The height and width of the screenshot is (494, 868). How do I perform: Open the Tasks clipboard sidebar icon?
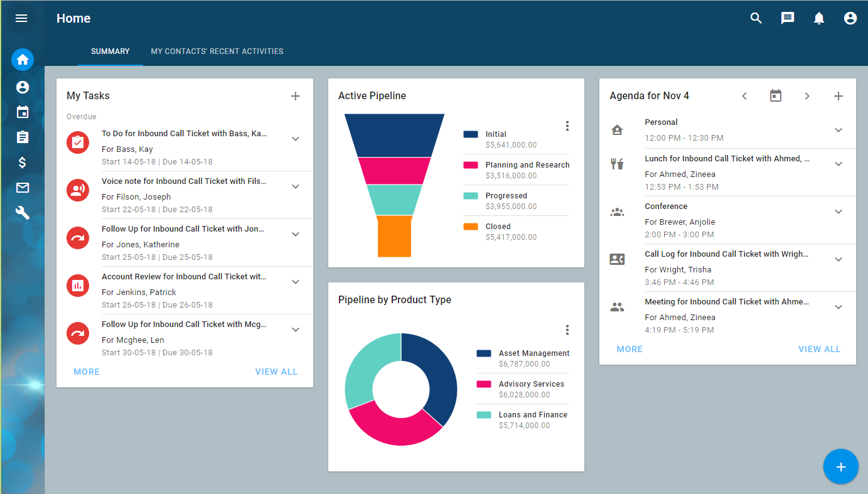(23, 137)
